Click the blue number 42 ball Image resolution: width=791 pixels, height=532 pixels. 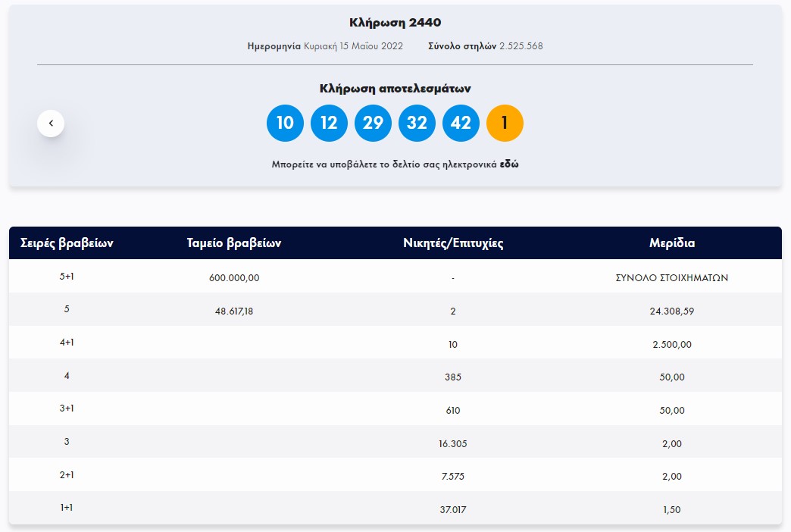[461, 123]
